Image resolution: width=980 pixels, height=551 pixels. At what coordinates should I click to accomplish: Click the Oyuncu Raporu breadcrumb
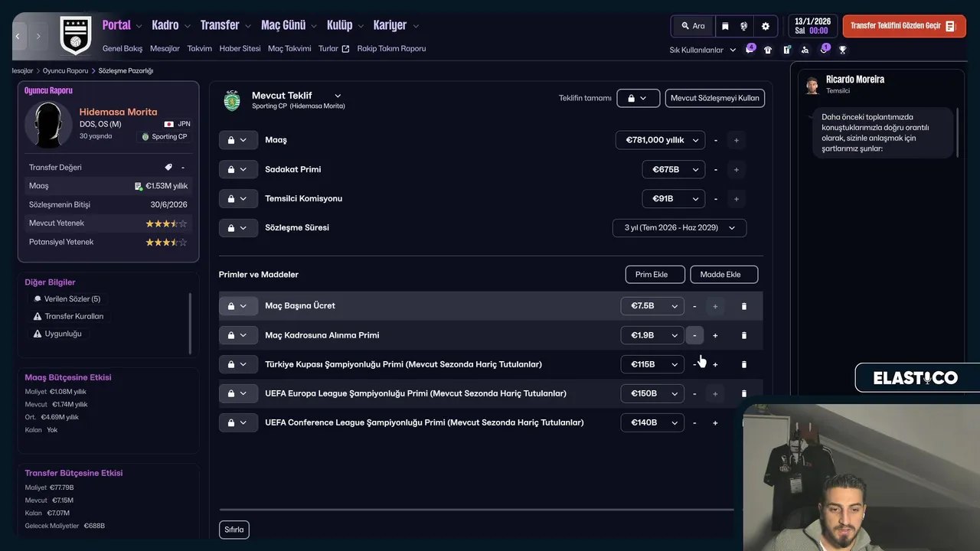pos(65,70)
